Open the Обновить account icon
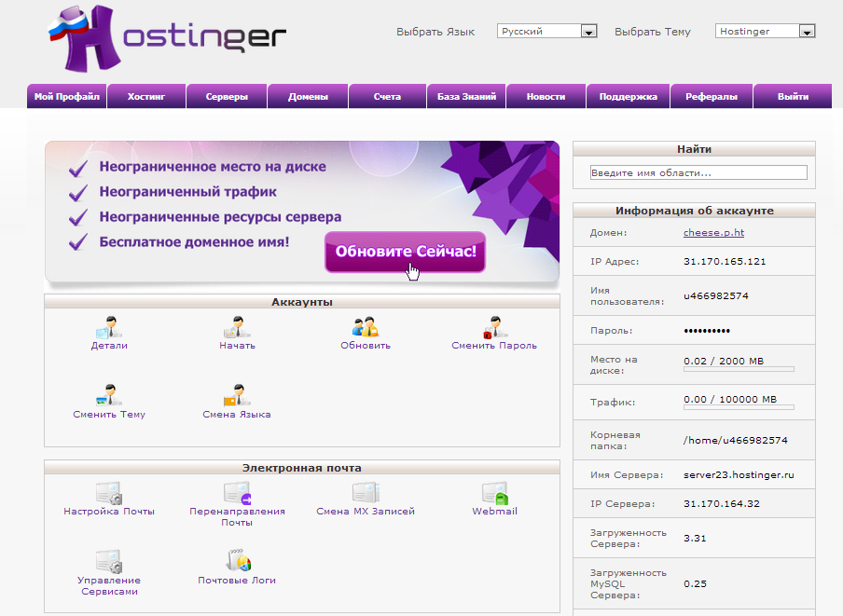This screenshot has width=843, height=616. tap(366, 327)
